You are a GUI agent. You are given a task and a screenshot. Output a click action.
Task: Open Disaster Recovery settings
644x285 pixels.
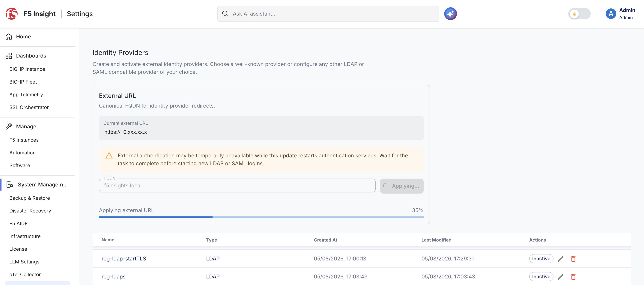coord(30,211)
